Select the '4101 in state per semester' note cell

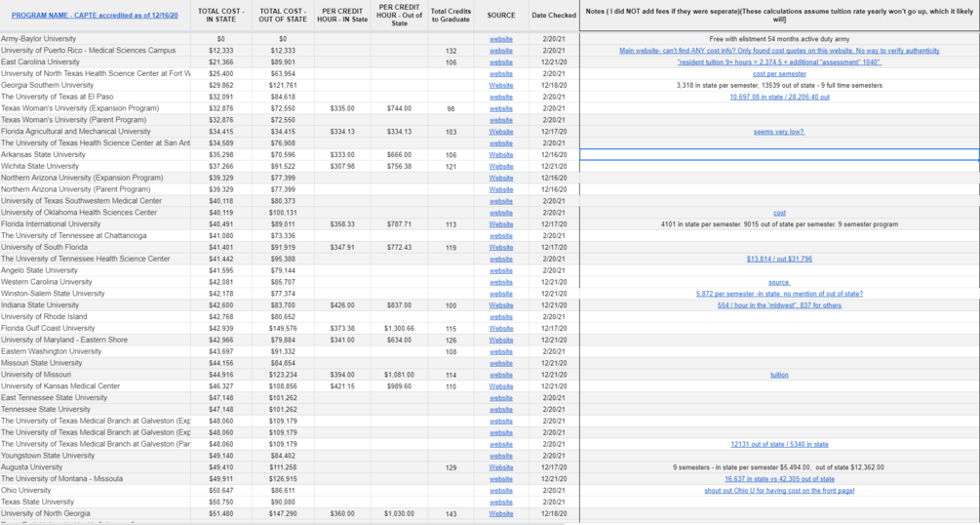pos(779,224)
